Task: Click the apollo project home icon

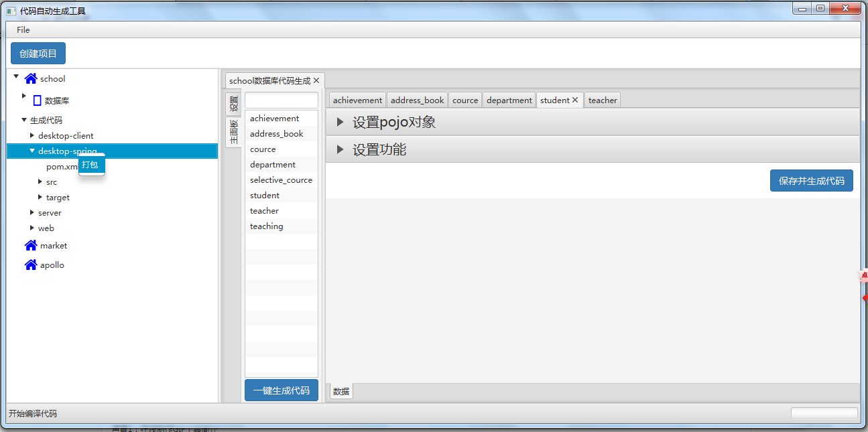Action: (31, 265)
